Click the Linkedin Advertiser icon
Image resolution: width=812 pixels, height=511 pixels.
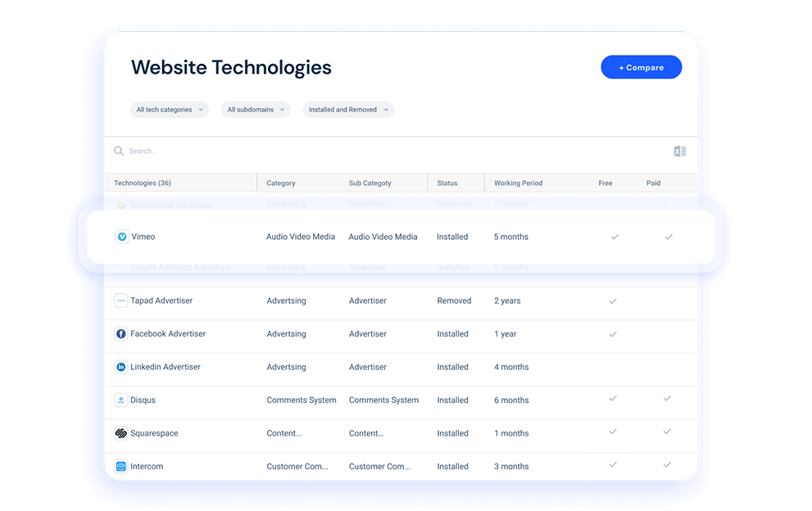[x=120, y=367]
